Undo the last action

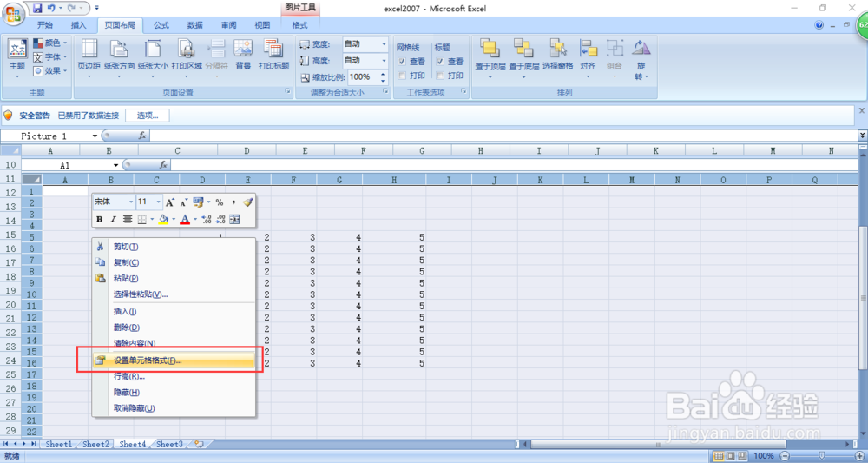[x=51, y=9]
